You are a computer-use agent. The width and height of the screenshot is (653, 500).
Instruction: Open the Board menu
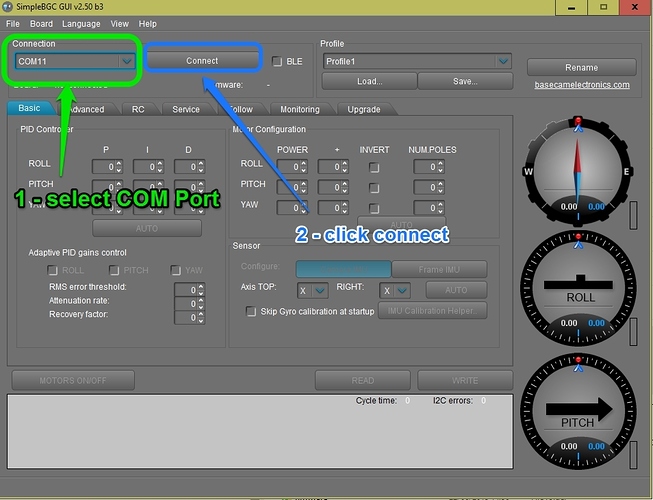point(41,24)
